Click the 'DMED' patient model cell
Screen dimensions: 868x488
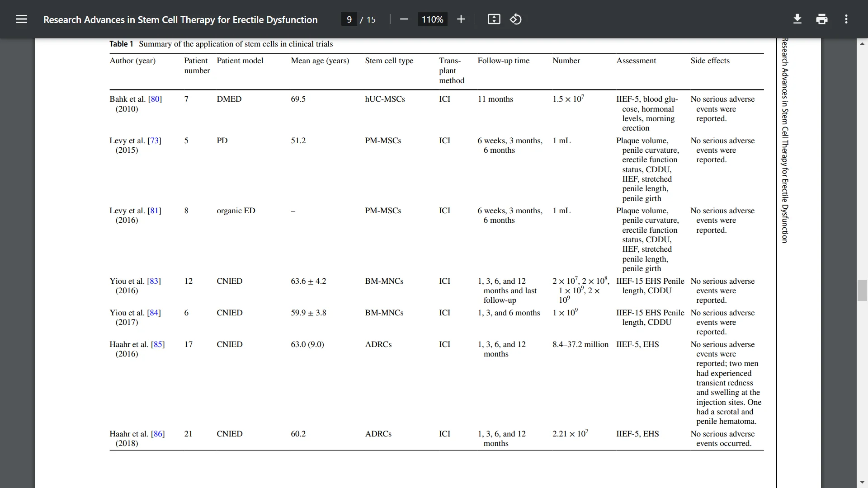229,99
